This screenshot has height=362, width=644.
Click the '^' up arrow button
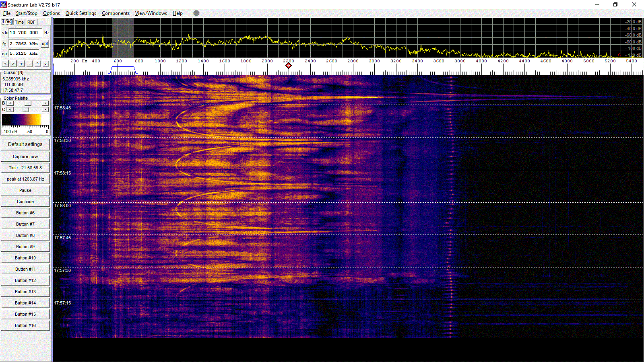click(x=37, y=64)
